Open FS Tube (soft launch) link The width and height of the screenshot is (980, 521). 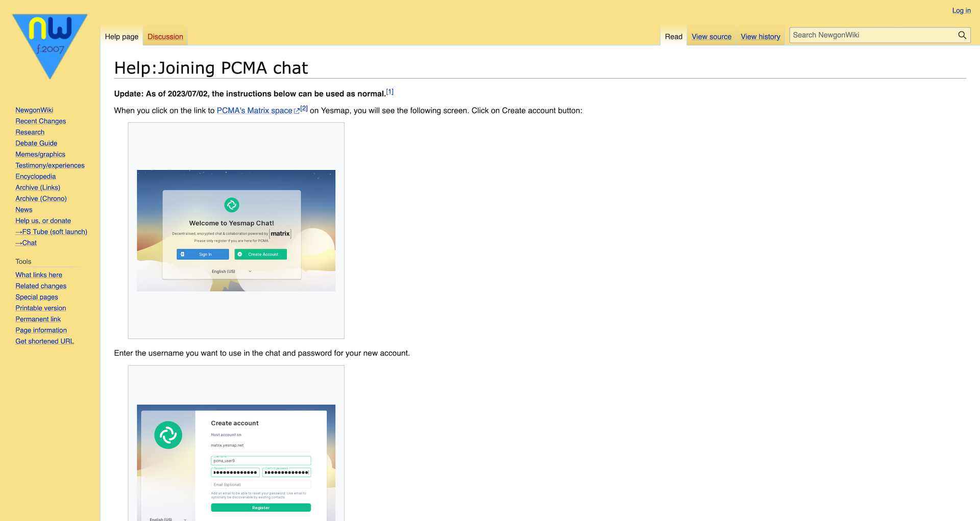coord(51,232)
